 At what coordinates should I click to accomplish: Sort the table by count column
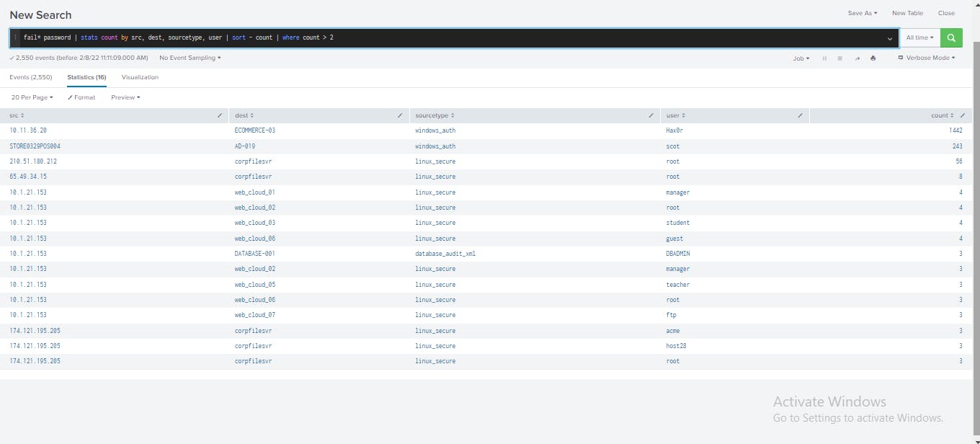[x=943, y=115]
